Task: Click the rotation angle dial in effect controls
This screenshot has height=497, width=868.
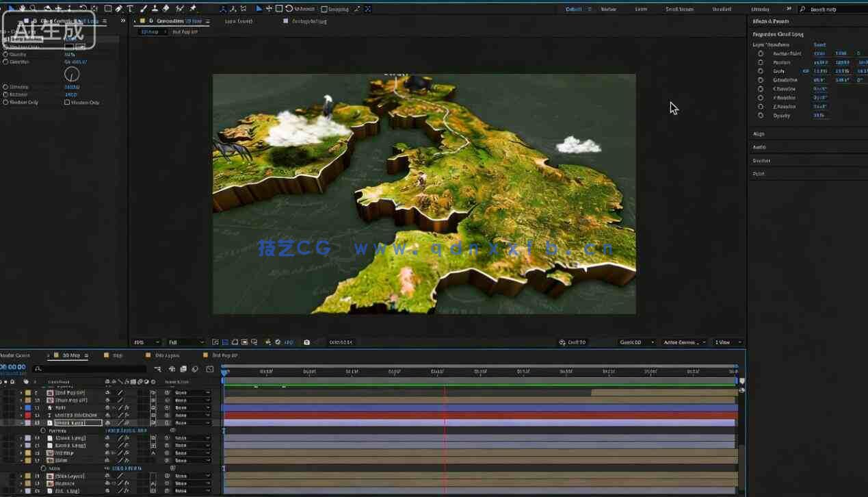Action: click(x=72, y=74)
